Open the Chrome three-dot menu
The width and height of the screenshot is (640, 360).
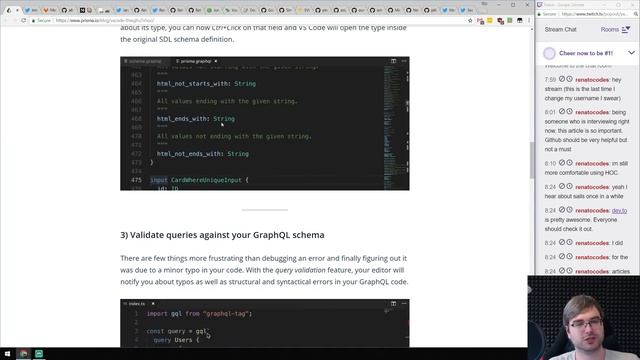click(529, 20)
